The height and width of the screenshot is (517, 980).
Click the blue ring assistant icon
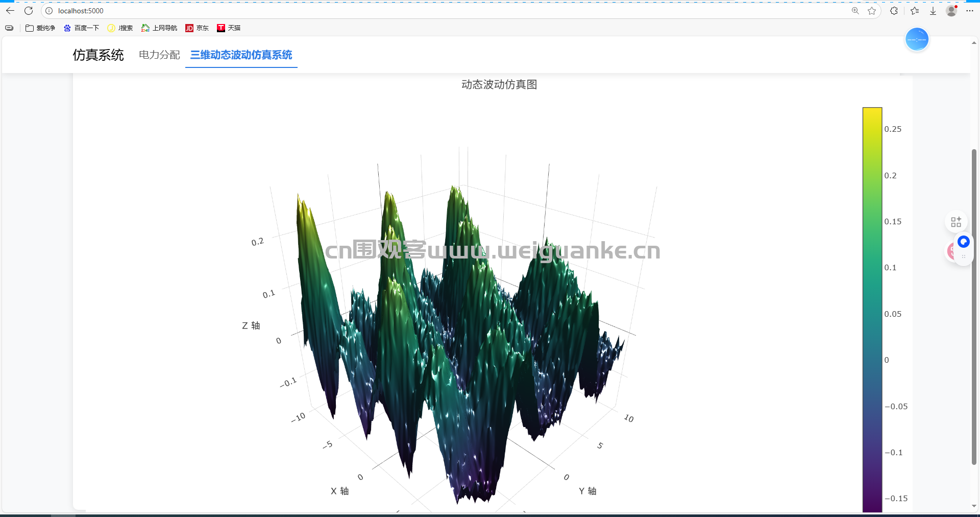coord(963,242)
